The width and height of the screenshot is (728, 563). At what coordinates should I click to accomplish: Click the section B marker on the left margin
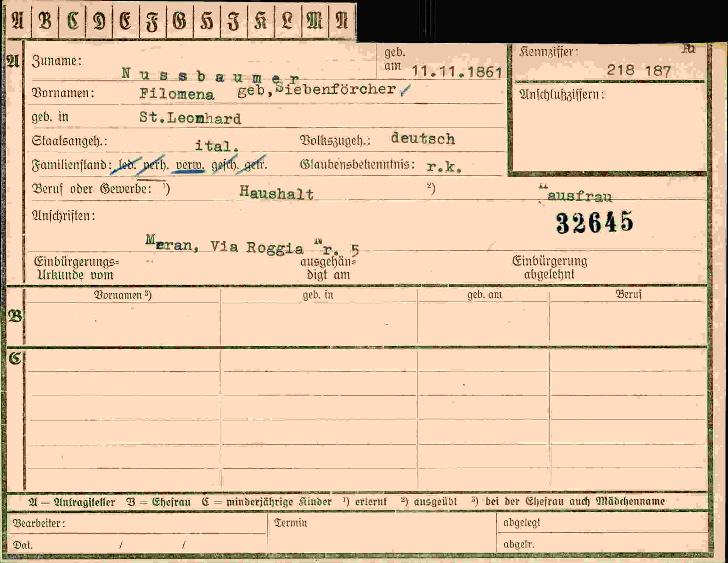point(15,316)
